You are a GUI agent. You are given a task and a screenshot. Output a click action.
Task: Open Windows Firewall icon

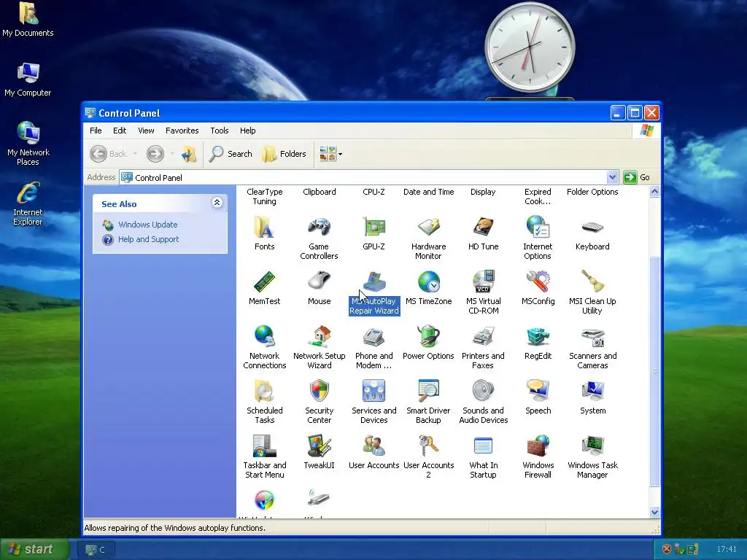(538, 446)
